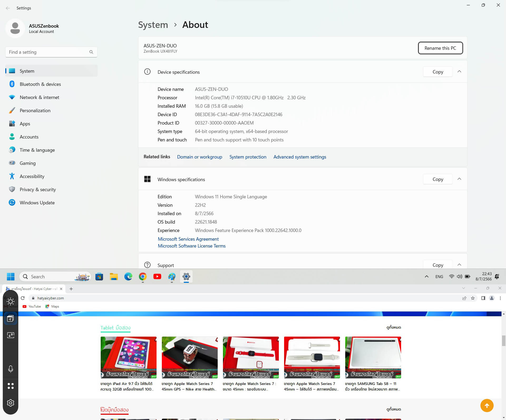Viewport: 506px width, 420px height.
Task: Click the Rename this PC button
Action: (x=440, y=48)
